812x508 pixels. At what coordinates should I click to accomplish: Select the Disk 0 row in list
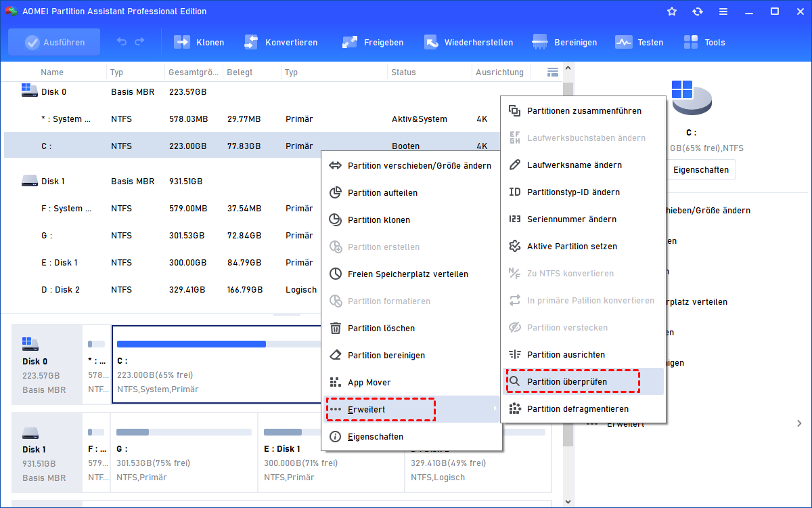coord(283,91)
